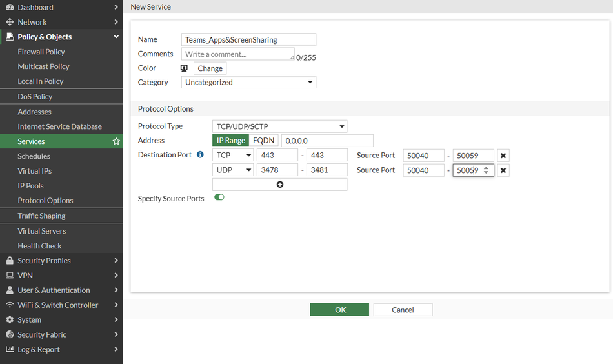Open Internet Service Database menu item
Screen dimensions: 613x364
61,126
